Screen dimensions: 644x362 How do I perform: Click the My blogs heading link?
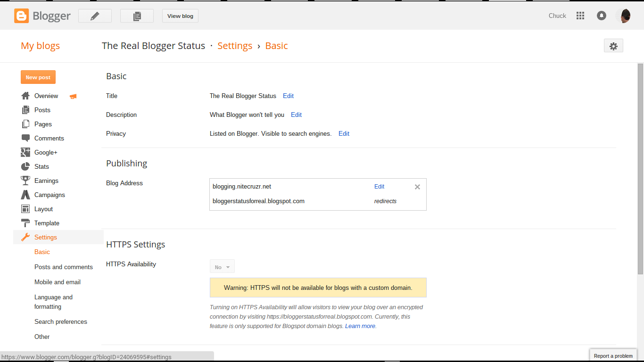pos(40,46)
